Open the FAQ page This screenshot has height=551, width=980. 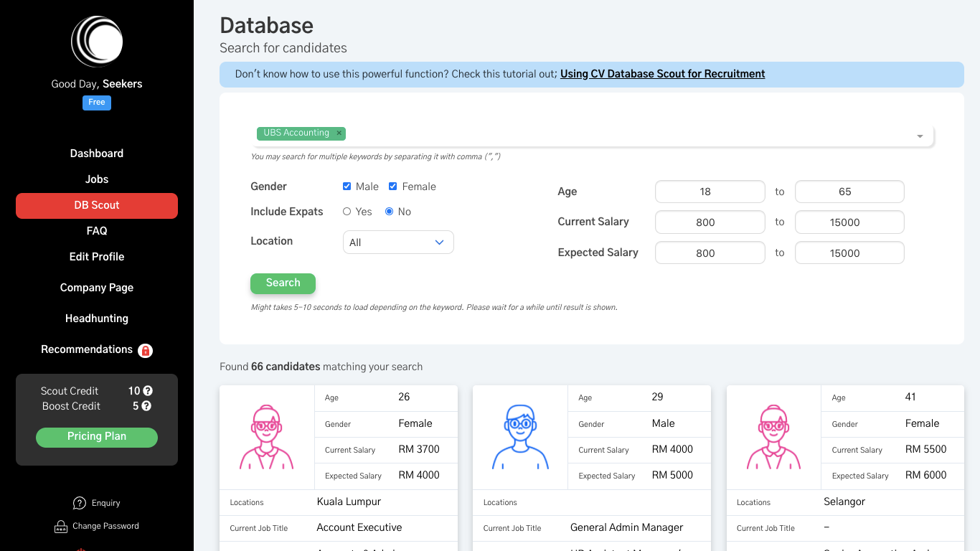[x=97, y=231]
